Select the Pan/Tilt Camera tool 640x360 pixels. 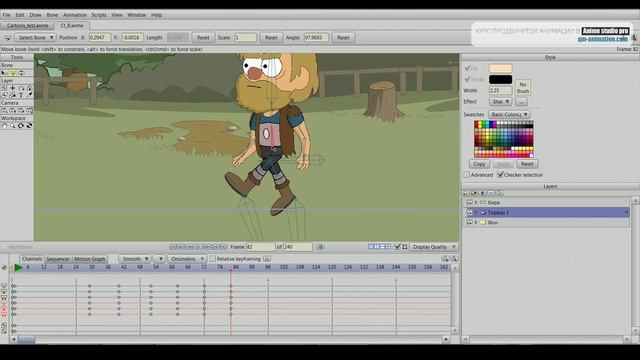tap(29, 111)
